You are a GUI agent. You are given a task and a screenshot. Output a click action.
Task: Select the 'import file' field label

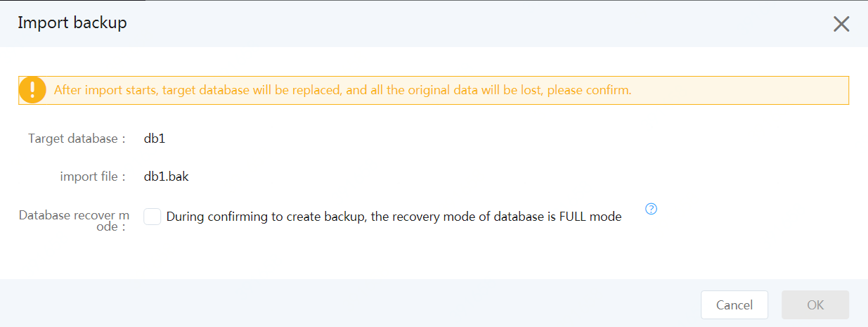[x=93, y=177]
